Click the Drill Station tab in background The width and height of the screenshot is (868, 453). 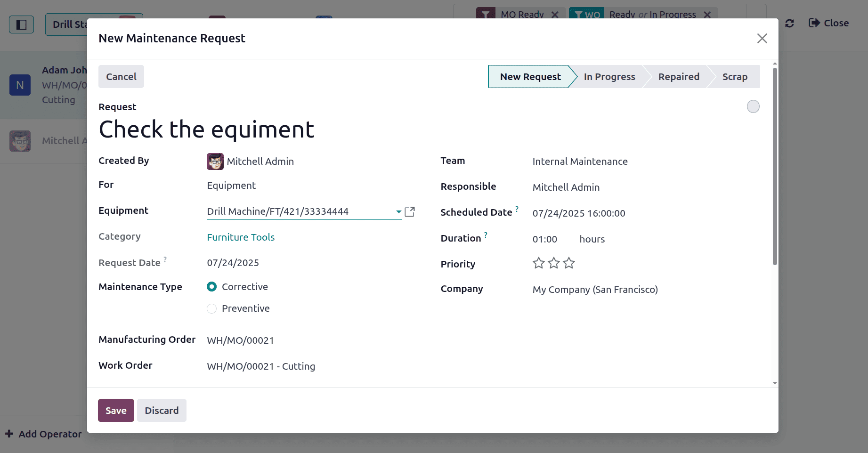point(94,24)
